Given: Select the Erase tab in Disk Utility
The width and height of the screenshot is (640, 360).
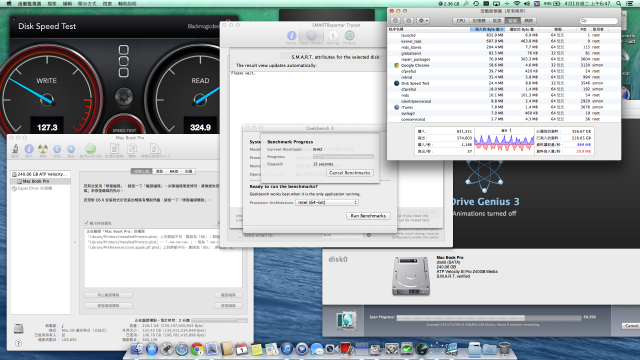Looking at the screenshot, I should click(160, 171).
